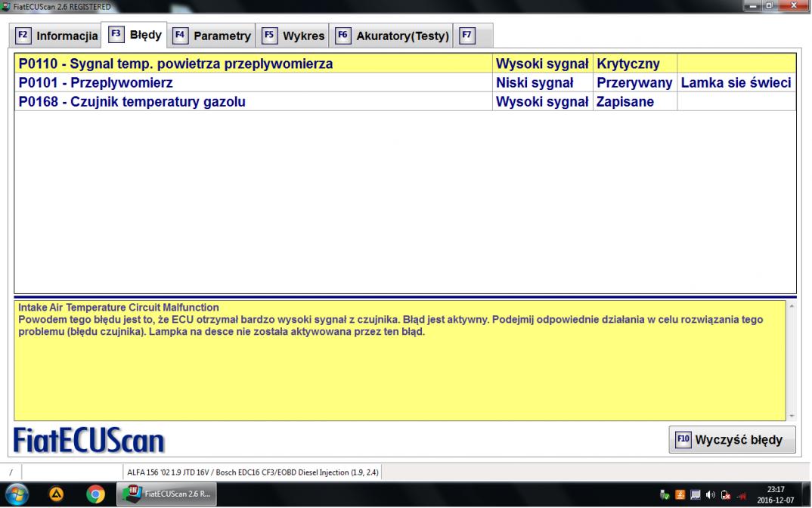Click the Zapisane status cell
The width and height of the screenshot is (812, 508).
coord(634,101)
